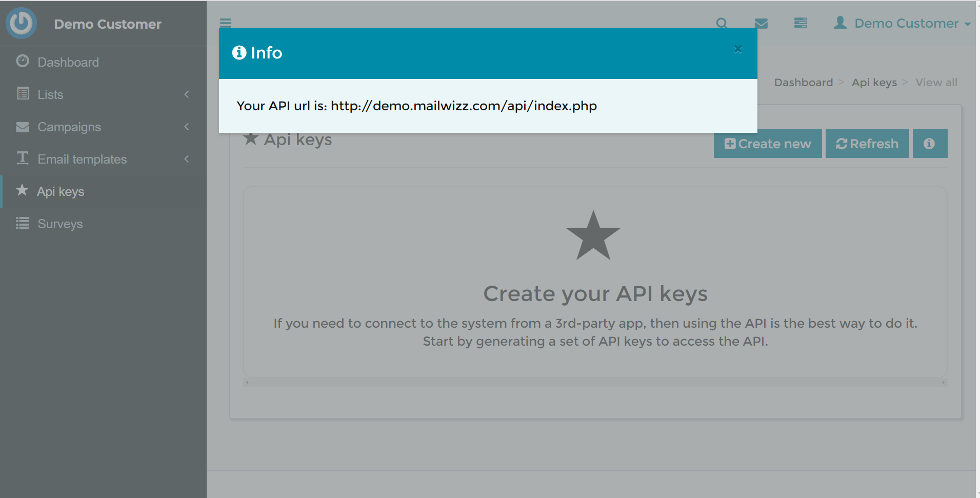Click the Api keys breadcrumb link

click(874, 83)
